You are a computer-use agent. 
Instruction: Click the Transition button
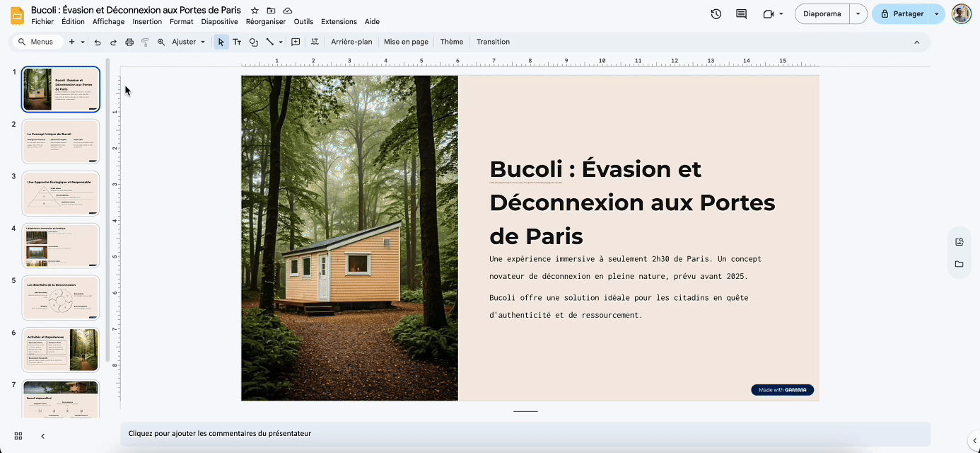(x=493, y=42)
